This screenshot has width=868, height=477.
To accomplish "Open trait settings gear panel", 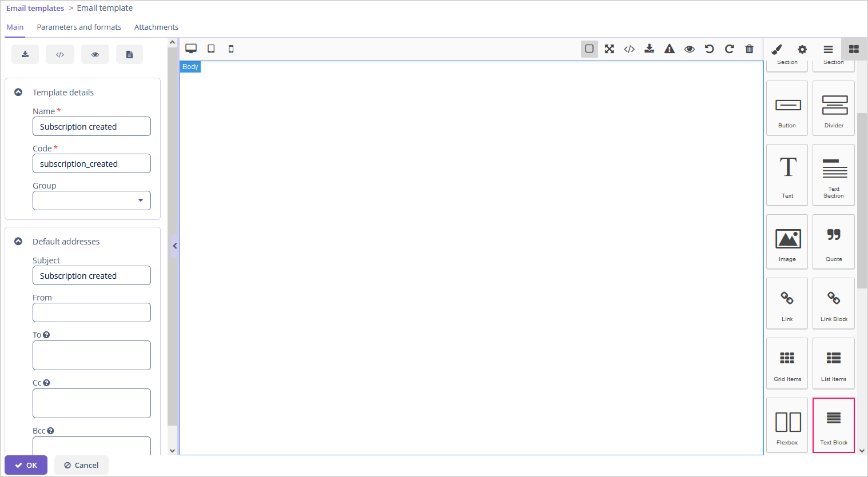I will (802, 49).
